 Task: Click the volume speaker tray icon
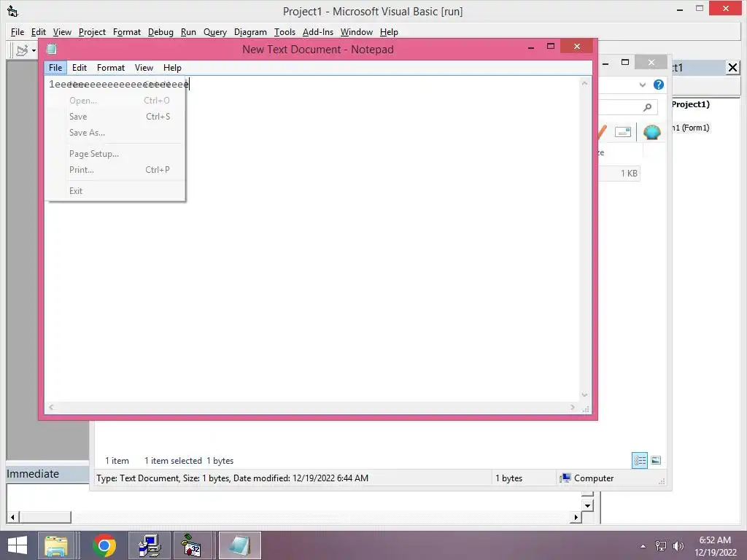[678, 546]
